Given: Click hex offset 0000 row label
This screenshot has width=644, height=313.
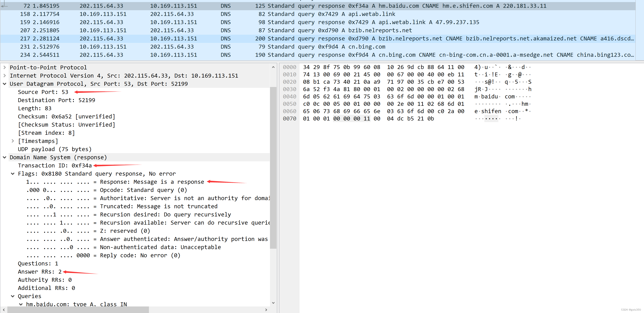Looking at the screenshot, I should pos(290,67).
